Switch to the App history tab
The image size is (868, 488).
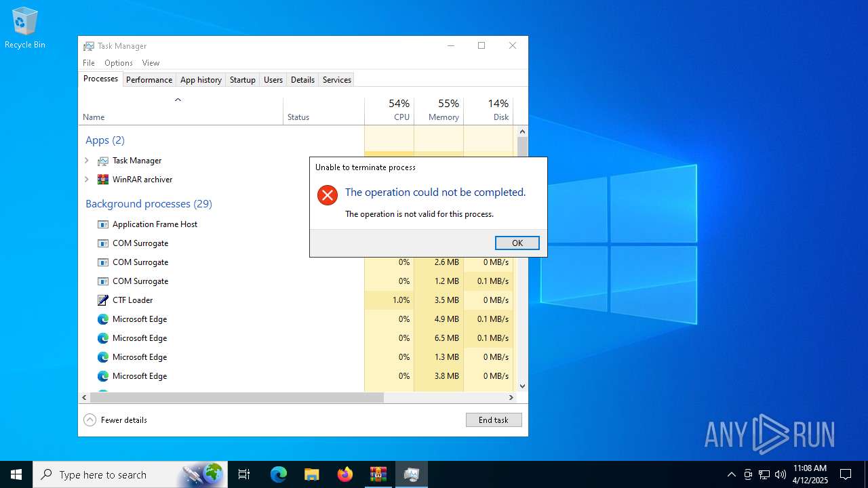[x=201, y=80]
